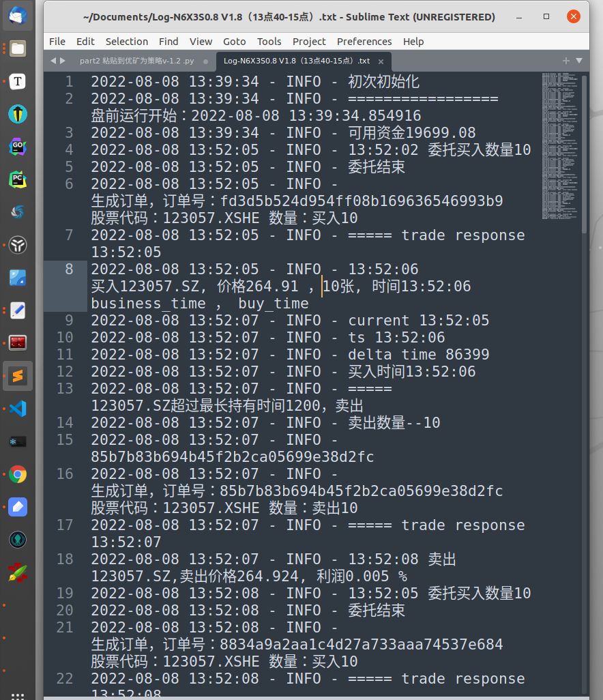Launch GoLand from the dock

[x=18, y=147]
